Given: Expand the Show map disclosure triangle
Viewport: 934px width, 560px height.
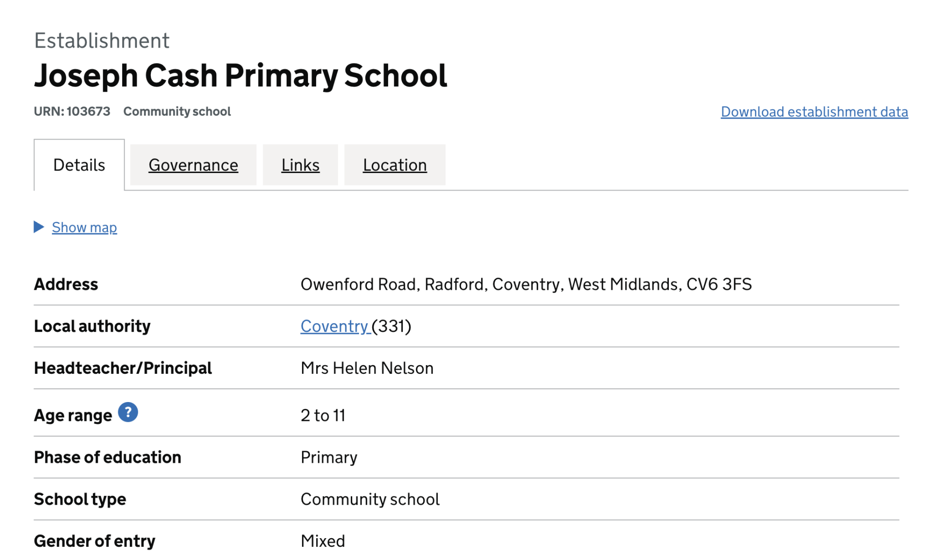Looking at the screenshot, I should click(x=39, y=227).
